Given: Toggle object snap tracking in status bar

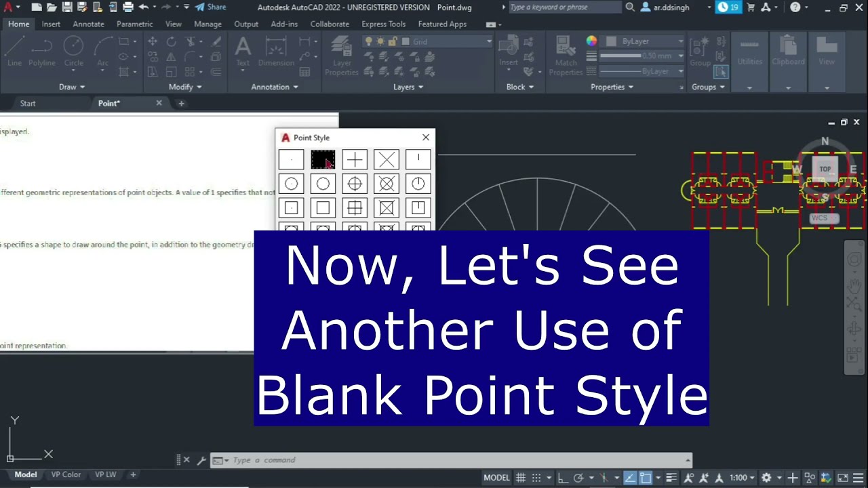Looking at the screenshot, I should 630,478.
